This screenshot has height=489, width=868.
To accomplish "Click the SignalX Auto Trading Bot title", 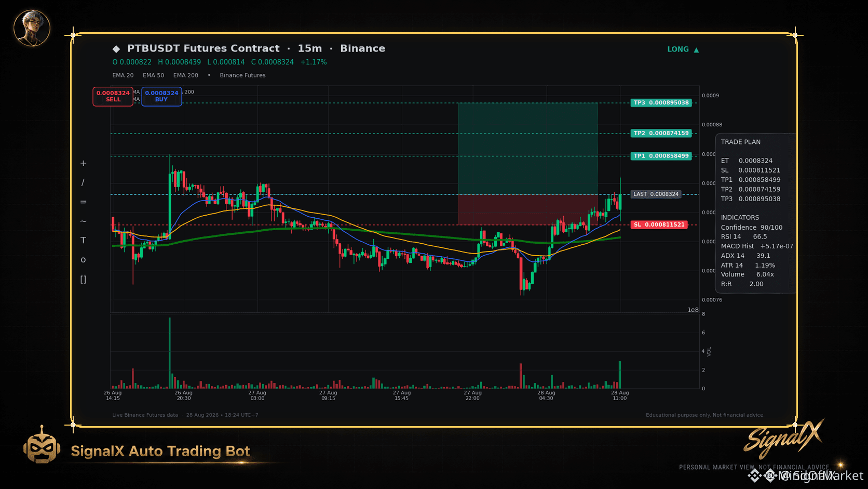I will 160,451.
